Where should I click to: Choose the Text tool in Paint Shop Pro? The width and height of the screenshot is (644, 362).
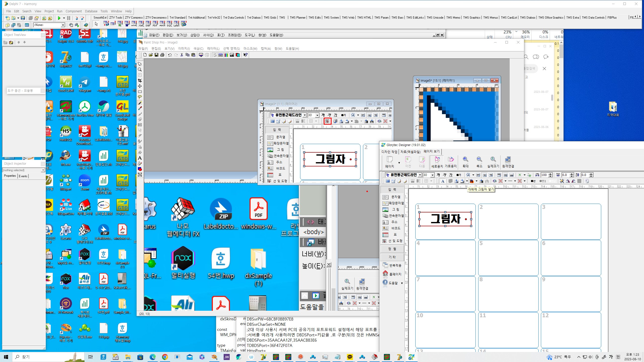140,158
